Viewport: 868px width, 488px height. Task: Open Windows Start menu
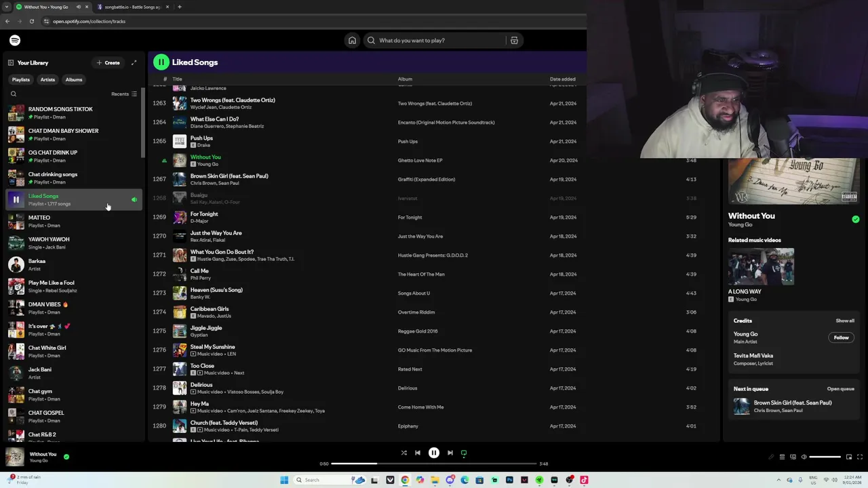point(284,480)
